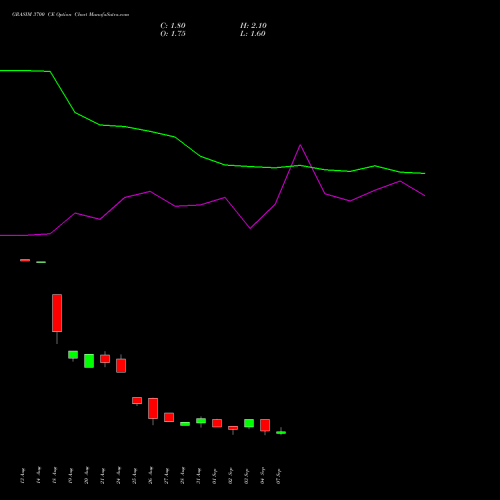This screenshot has width=500, height=500.
Task: Click the 26 Aug date label
Action: 151,475
